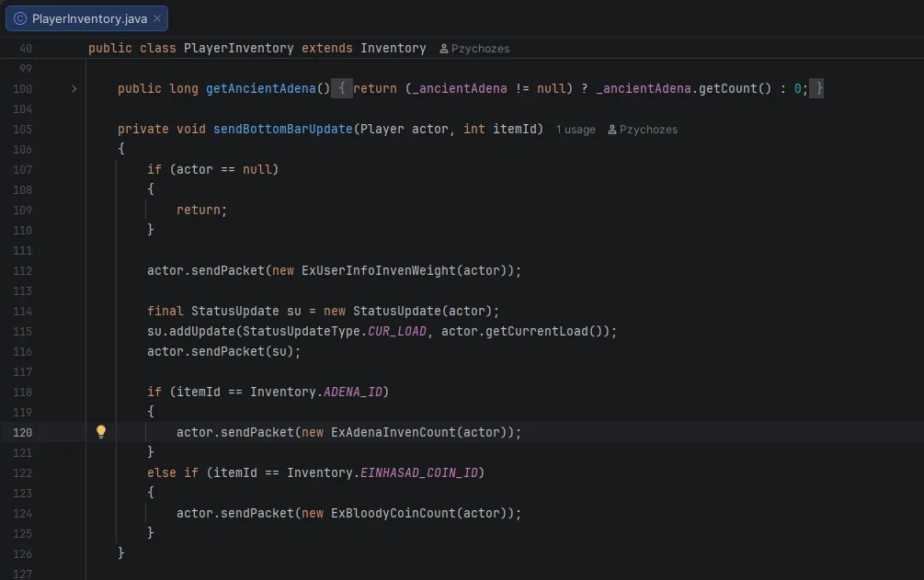Click the 'extends' keyword in the sticky header line
Image resolution: width=924 pixels, height=580 pixels.
tap(327, 49)
